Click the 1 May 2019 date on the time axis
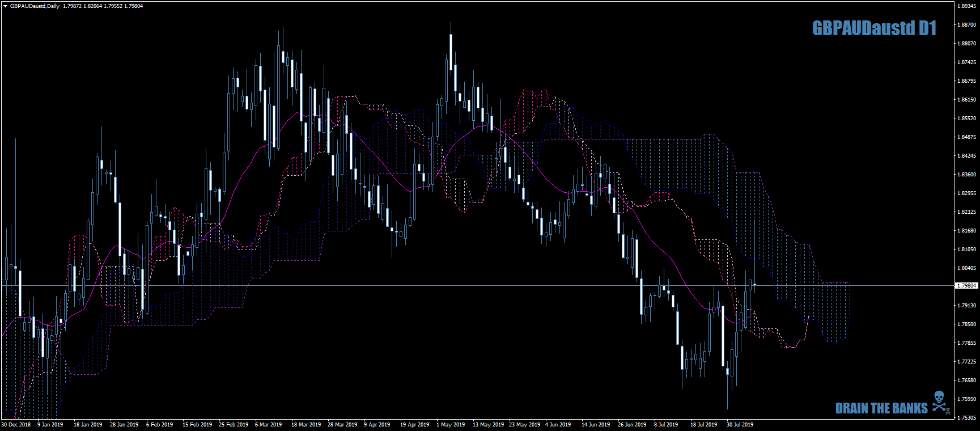This screenshot has width=980, height=431. (451, 425)
